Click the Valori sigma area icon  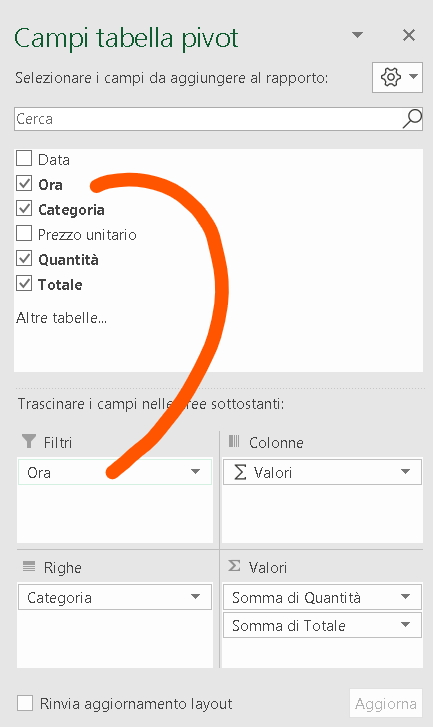(234, 566)
